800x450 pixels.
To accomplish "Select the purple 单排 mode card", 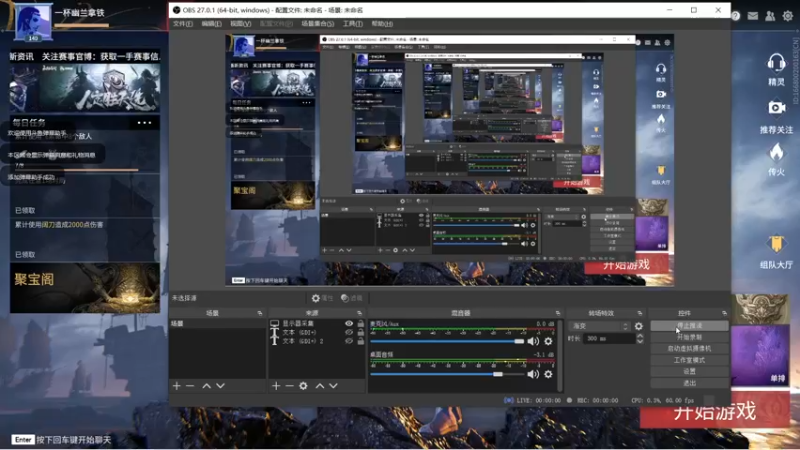I will (760, 356).
